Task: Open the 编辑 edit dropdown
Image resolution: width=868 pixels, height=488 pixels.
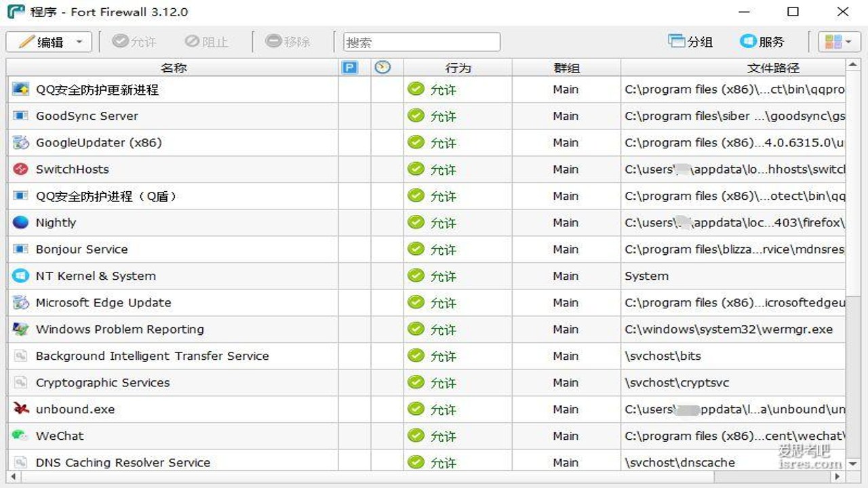Action: tap(49, 42)
